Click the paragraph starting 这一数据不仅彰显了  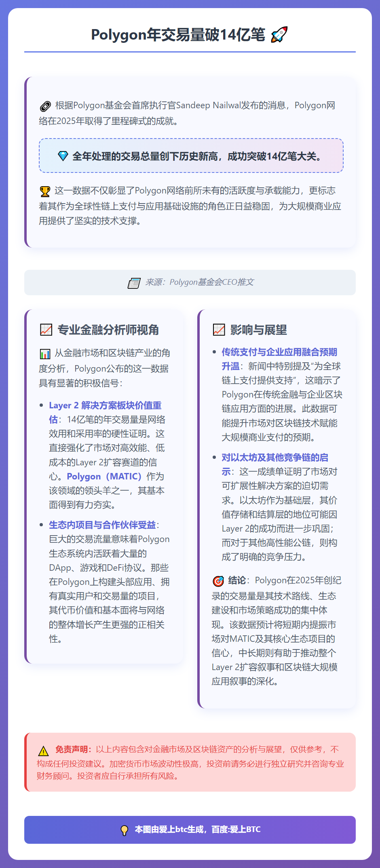[x=190, y=206]
